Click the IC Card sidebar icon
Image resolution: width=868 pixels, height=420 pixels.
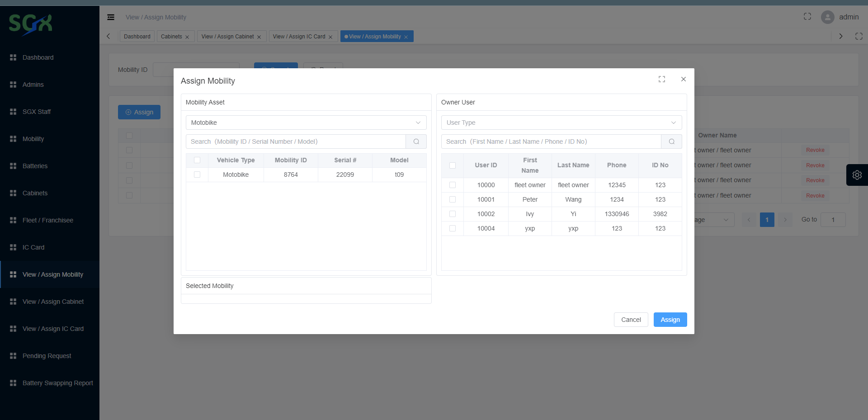[13, 247]
